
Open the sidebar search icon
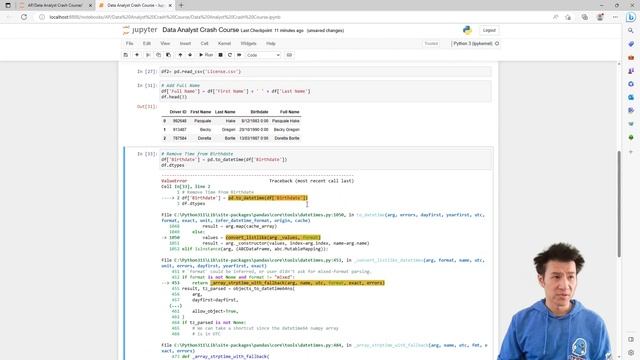point(631,31)
